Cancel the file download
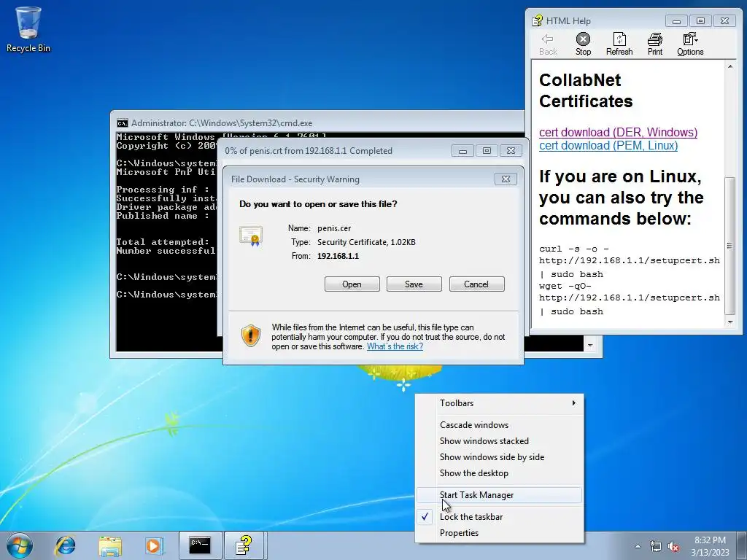Image resolution: width=747 pixels, height=560 pixels. [476, 284]
